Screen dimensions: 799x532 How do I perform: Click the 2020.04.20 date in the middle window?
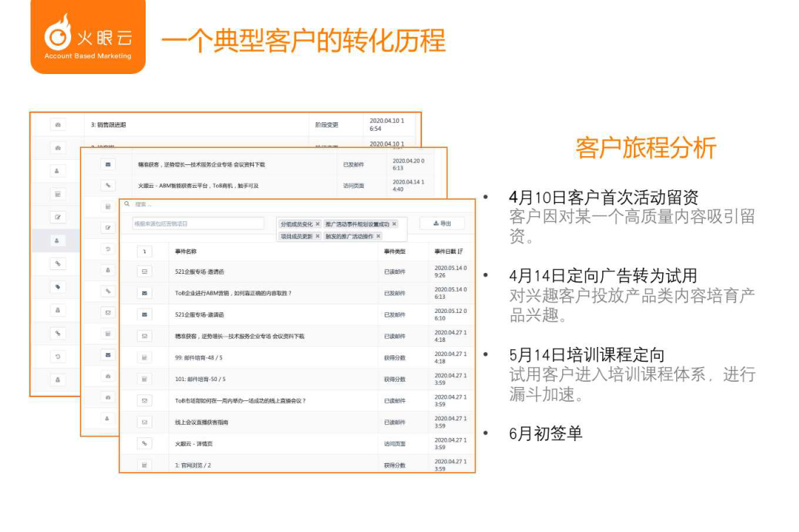point(408,164)
